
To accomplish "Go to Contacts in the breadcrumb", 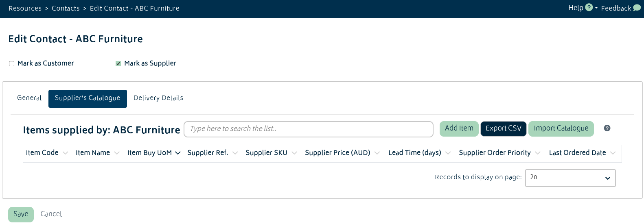I will click(x=66, y=9).
